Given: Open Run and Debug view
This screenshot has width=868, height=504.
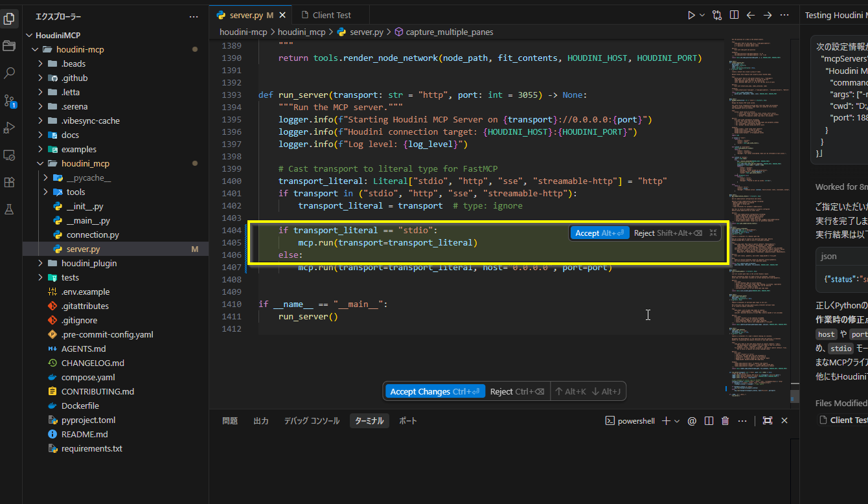Looking at the screenshot, I should click(10, 128).
